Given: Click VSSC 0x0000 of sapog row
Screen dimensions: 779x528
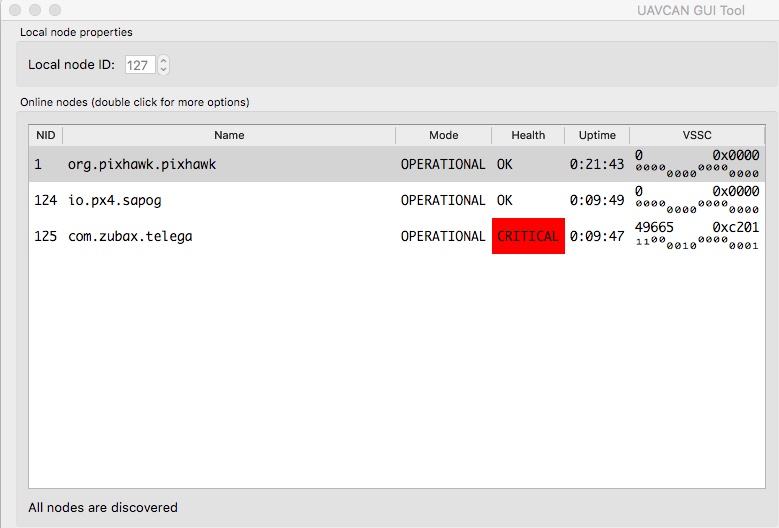Looking at the screenshot, I should click(x=736, y=191).
